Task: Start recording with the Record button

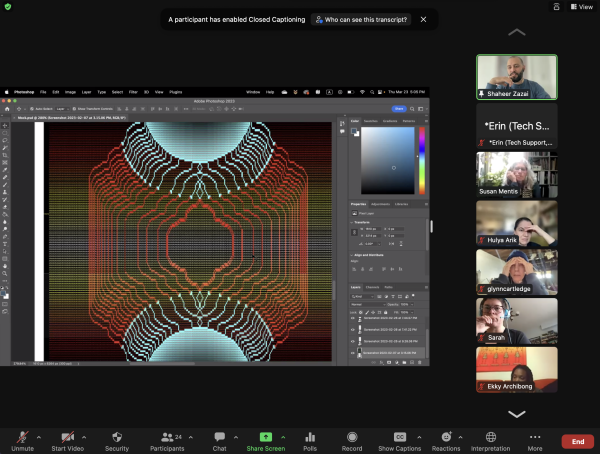Action: point(352,437)
